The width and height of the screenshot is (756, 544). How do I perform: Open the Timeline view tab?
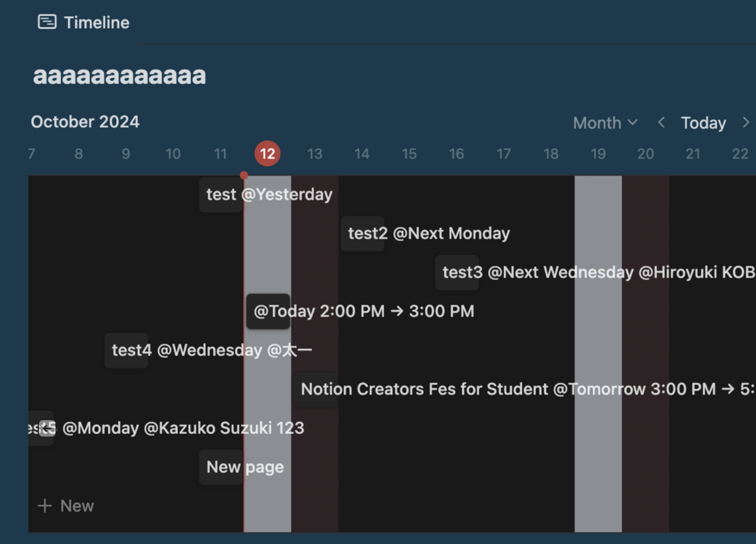96,23
